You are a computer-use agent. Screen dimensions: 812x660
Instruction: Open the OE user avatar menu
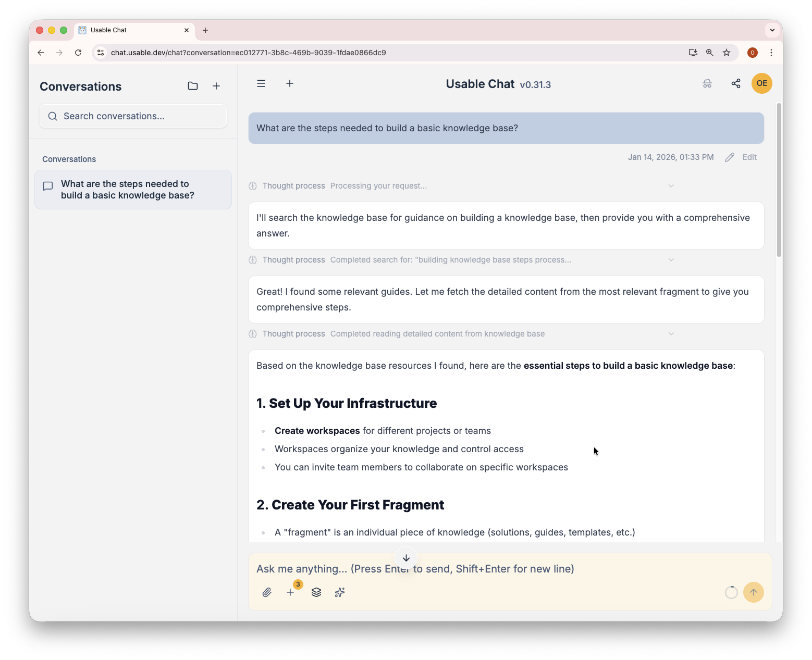[x=761, y=83]
